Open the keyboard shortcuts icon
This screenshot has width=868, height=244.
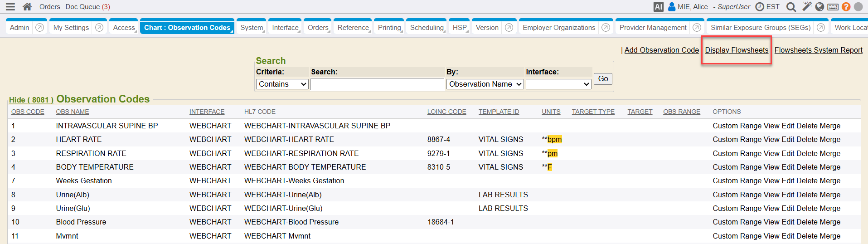click(833, 7)
